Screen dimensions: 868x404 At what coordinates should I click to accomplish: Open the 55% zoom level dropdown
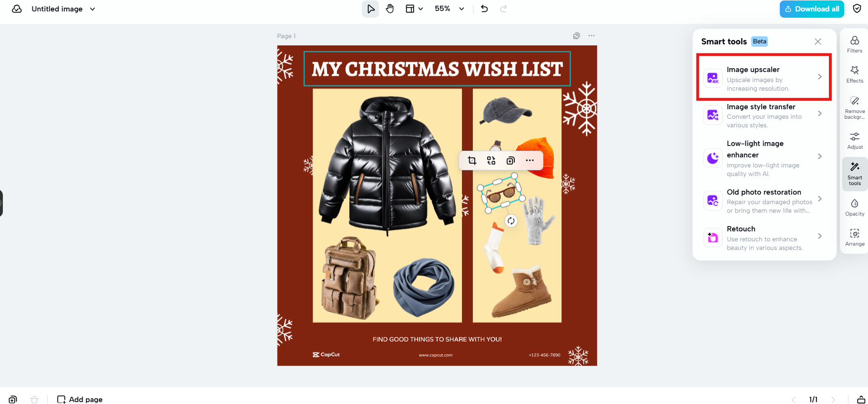449,9
